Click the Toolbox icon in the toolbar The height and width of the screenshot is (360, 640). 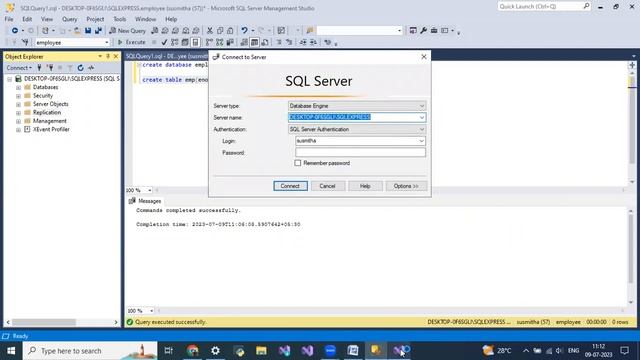tap(434, 31)
